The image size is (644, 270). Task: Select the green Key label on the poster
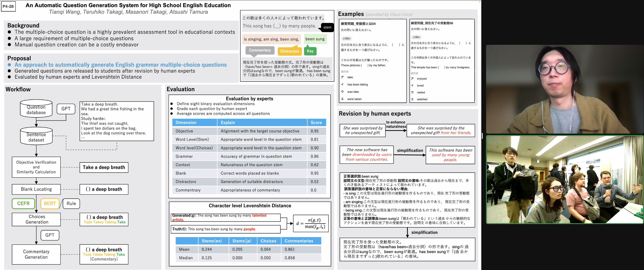point(310,51)
